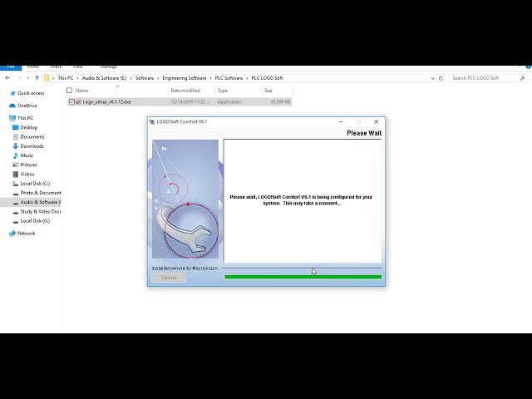Expand chevron after Engineering Software breadcrumb
The image size is (532, 399).
point(210,78)
